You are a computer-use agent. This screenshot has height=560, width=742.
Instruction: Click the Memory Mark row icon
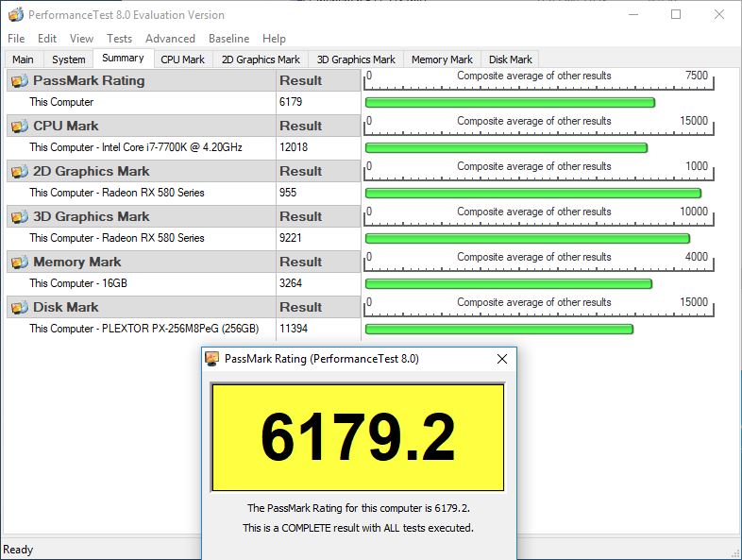click(x=19, y=263)
